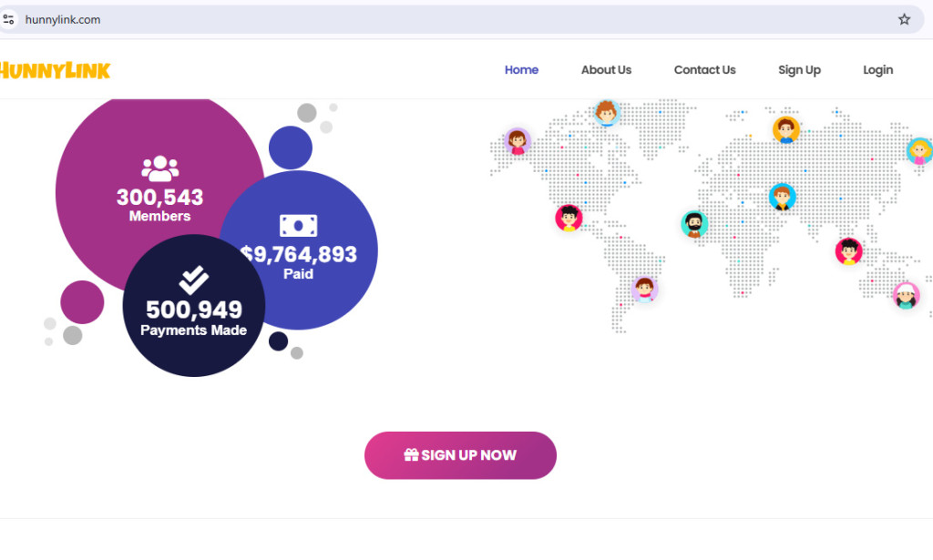Go to the Sign Up page
Screen dimensions: 933x560
(799, 70)
